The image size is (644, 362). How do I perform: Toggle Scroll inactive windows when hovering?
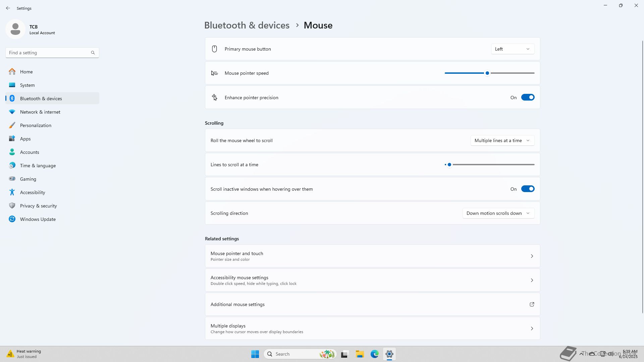tap(528, 189)
